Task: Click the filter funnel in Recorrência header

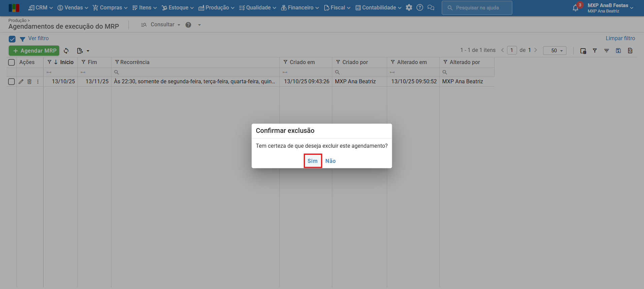Action: click(x=117, y=62)
